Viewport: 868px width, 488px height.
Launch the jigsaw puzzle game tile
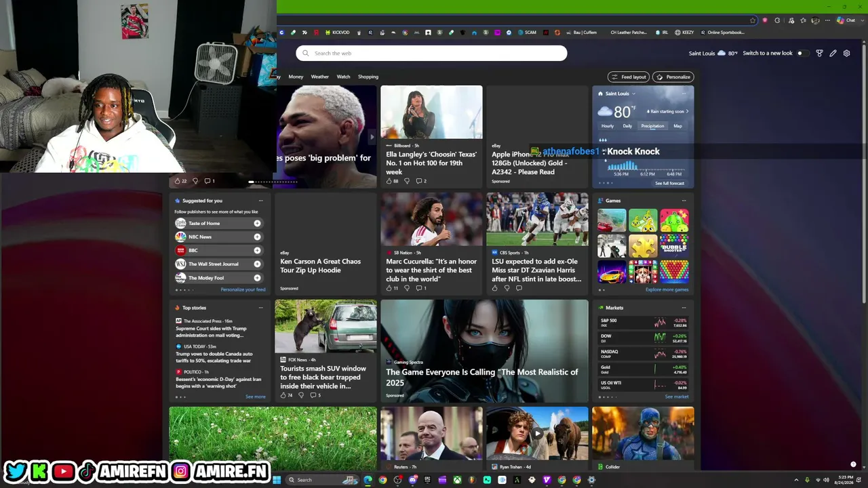pyautogui.click(x=643, y=246)
